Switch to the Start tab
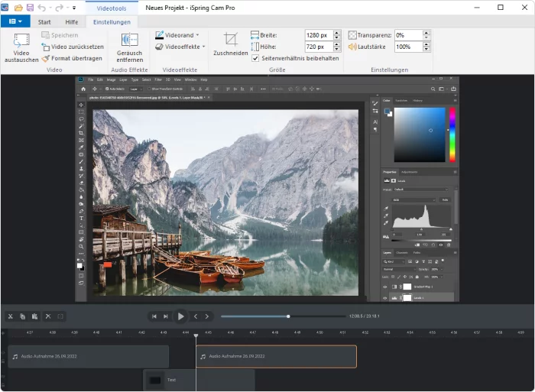The width and height of the screenshot is (535, 392). (x=44, y=22)
